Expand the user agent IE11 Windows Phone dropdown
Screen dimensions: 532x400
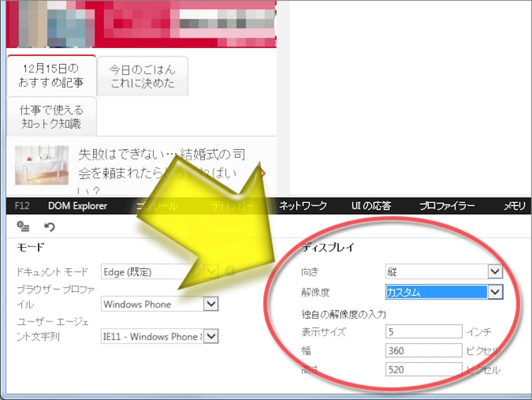pos(160,336)
